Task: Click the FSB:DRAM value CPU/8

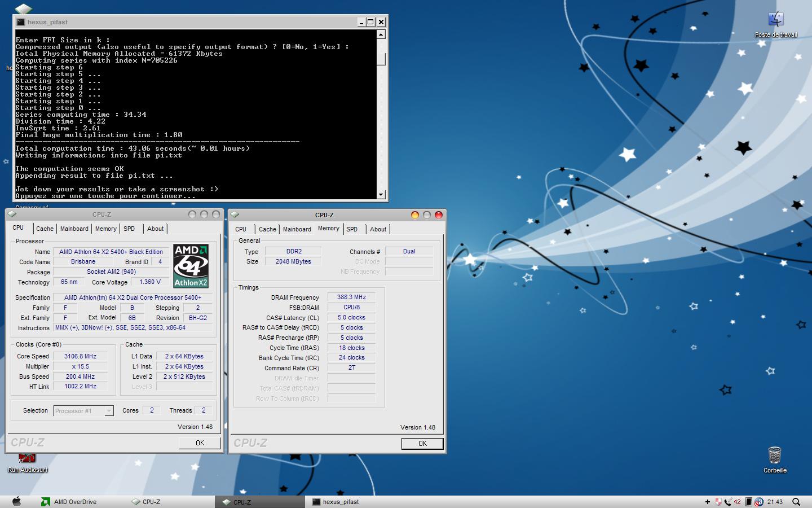Action: coord(351,308)
